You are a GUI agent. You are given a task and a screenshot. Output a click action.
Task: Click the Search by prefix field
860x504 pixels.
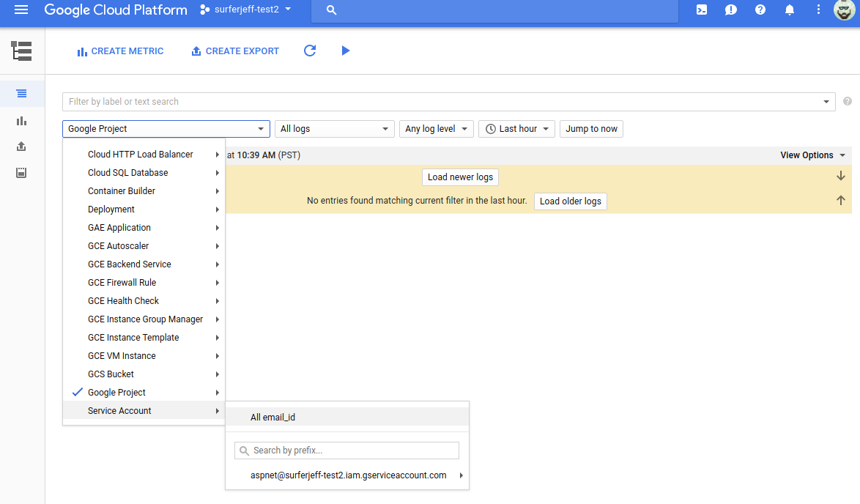(x=346, y=450)
